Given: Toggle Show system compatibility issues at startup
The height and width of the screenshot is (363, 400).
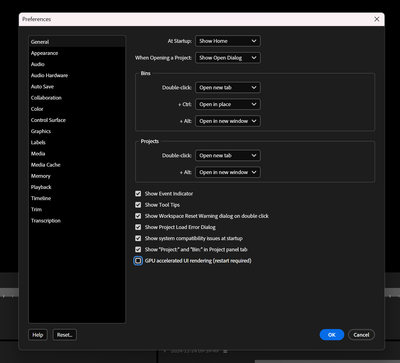Looking at the screenshot, I should pyautogui.click(x=138, y=238).
